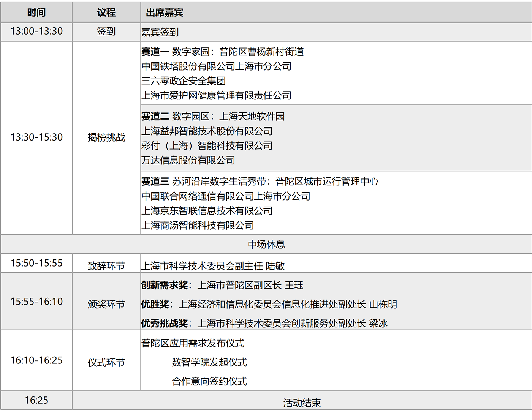The width and height of the screenshot is (532, 420).
Task: Select 中国联合网络通信有限公司上海市分公司 line
Action: pyautogui.click(x=226, y=196)
